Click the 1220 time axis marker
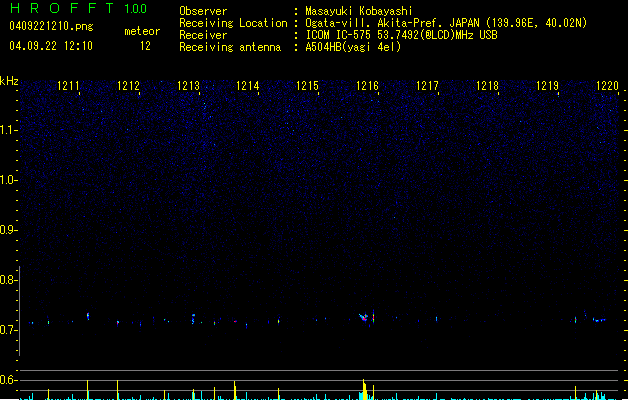629x400 pixels. pyautogui.click(x=607, y=86)
